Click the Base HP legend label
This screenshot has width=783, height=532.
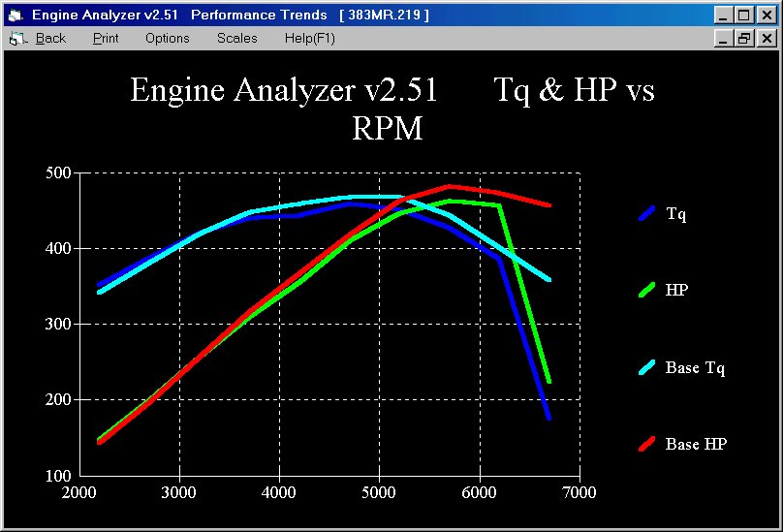[x=696, y=444]
